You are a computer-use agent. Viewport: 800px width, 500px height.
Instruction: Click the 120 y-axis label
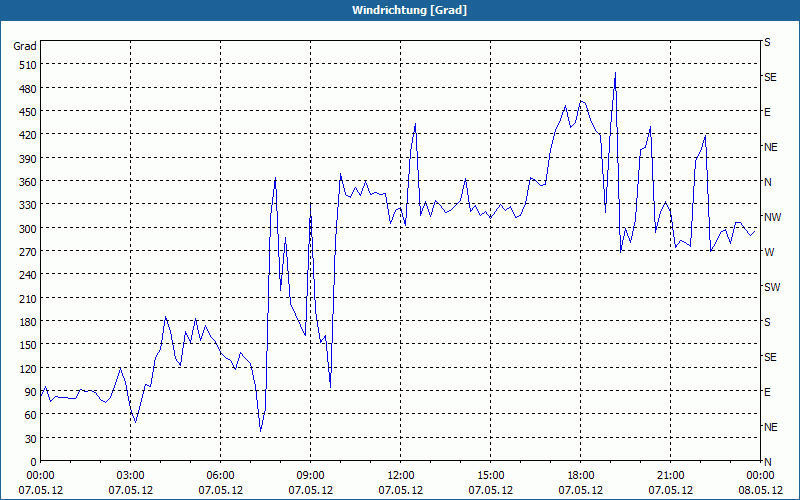point(28,369)
